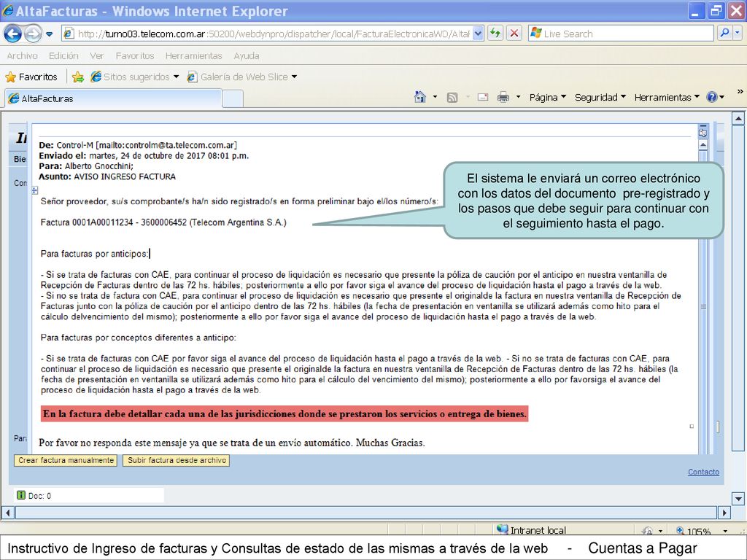Open the Help question mark icon
The width and height of the screenshot is (747, 560).
click(712, 97)
